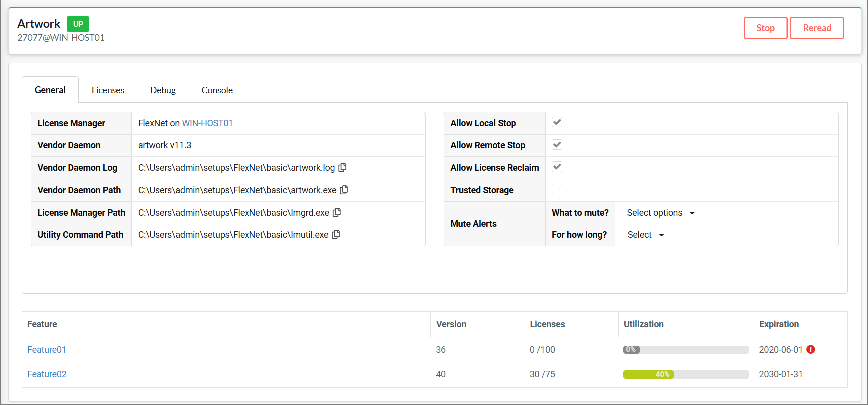Open the 'What to mute?' Select options dropdown

[661, 213]
